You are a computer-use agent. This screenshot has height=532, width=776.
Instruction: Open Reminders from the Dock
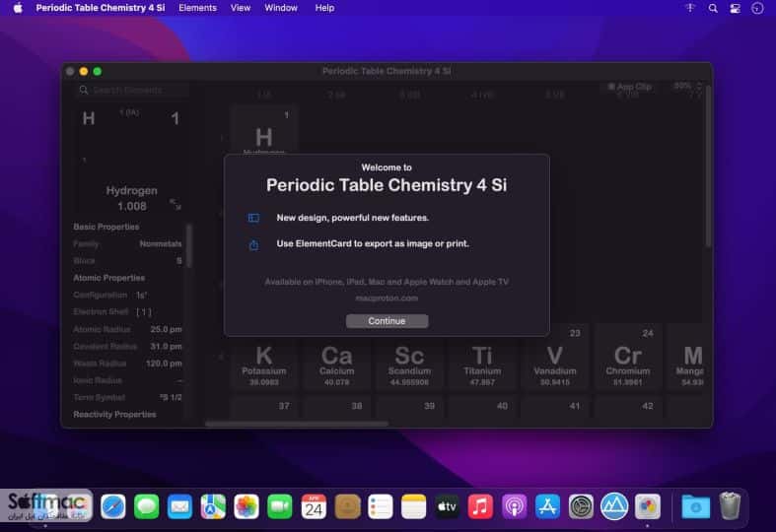point(380,506)
